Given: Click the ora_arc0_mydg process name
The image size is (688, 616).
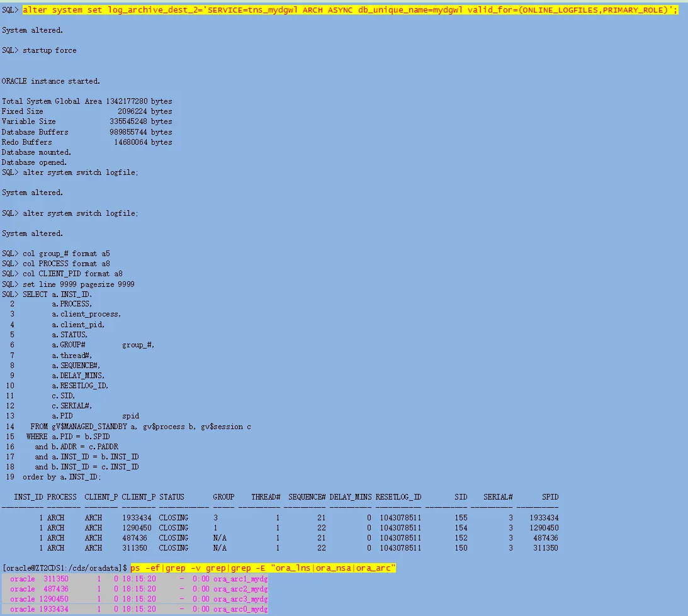Looking at the screenshot, I should (240, 610).
